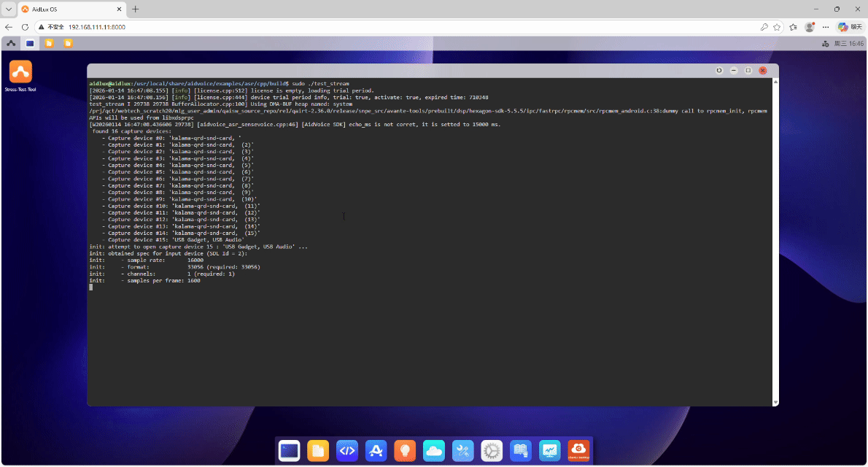Open the browser settings and more menu
The width and height of the screenshot is (868, 467).
point(825,26)
